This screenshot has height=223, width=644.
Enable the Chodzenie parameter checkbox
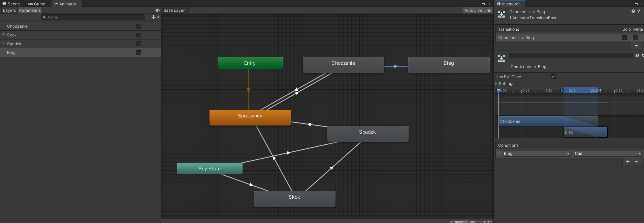point(139,26)
